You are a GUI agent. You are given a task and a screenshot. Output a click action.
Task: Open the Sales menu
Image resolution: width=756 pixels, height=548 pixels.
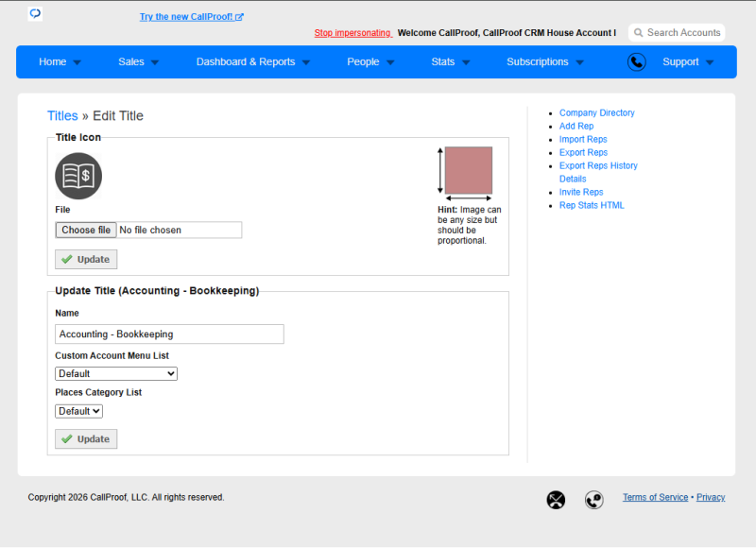point(131,61)
